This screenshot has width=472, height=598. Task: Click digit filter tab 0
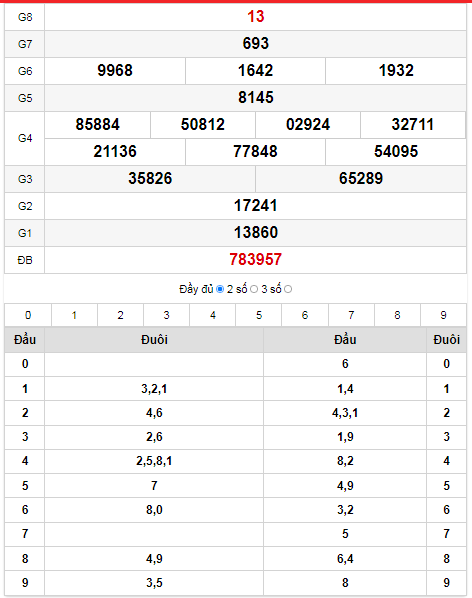pyautogui.click(x=28, y=315)
